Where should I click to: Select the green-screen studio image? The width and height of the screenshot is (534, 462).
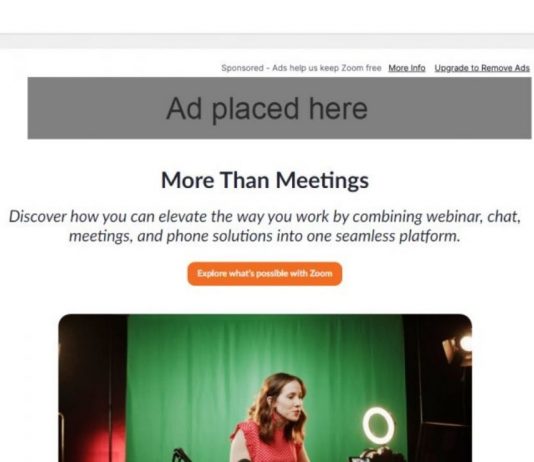pos(265,388)
